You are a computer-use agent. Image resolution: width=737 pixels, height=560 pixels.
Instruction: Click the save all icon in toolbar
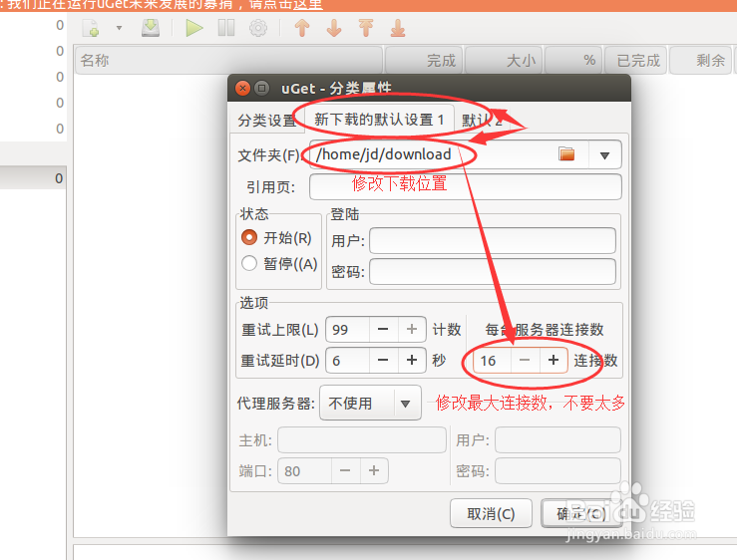151,28
